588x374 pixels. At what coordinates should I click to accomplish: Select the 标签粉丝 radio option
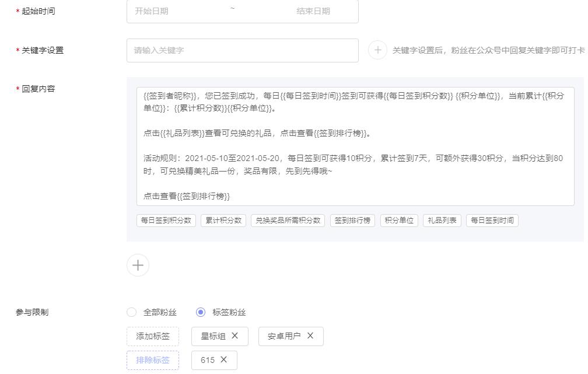(x=201, y=312)
